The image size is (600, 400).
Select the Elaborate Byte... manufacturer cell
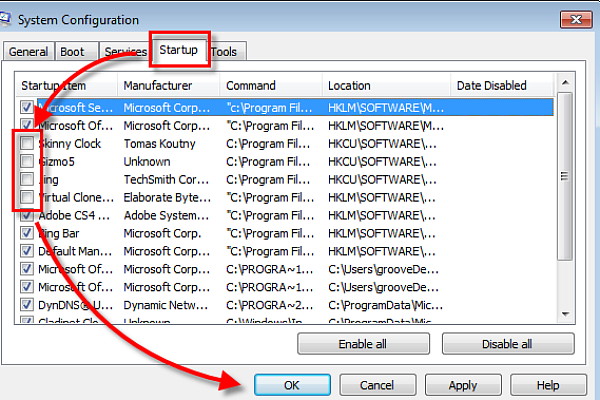coord(167,198)
